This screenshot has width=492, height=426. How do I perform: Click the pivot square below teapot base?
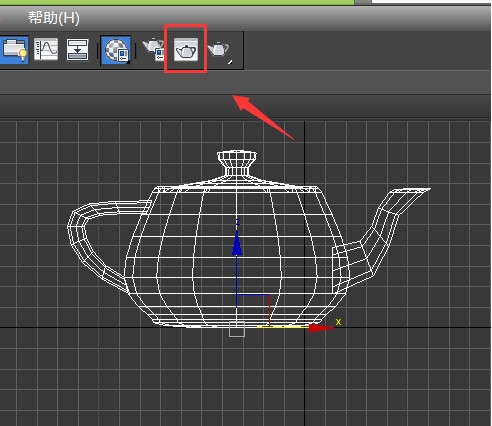[x=237, y=329]
